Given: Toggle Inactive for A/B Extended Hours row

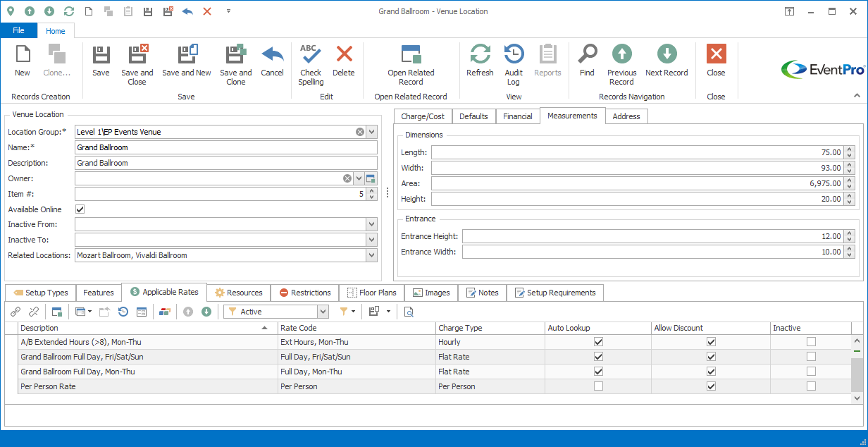Looking at the screenshot, I should pos(812,342).
